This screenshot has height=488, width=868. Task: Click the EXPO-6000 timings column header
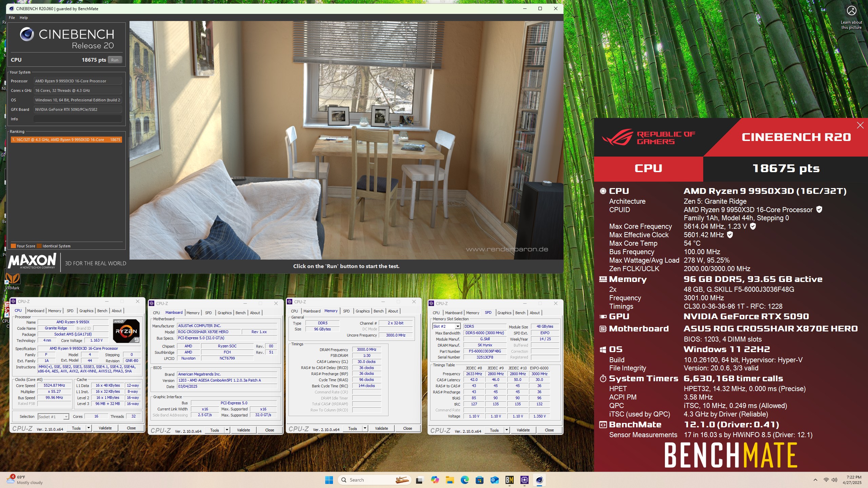coord(539,368)
